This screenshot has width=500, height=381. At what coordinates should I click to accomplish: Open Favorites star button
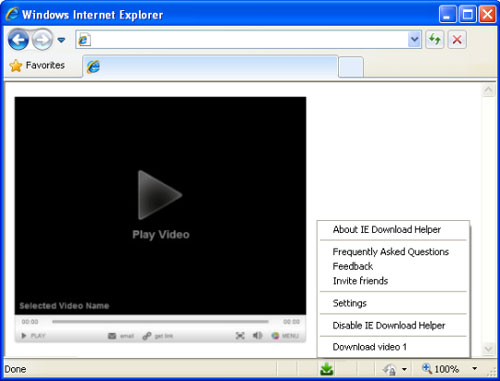37,65
